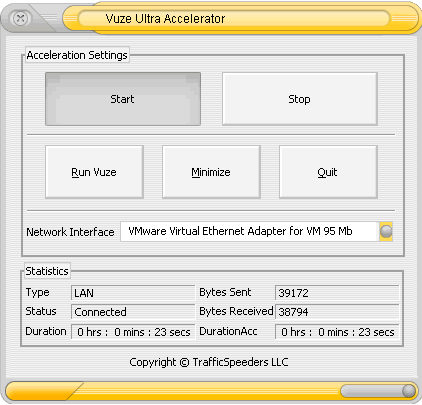Click the gray slider knob at bottom right
This screenshot has height=405, width=422.
point(408,391)
